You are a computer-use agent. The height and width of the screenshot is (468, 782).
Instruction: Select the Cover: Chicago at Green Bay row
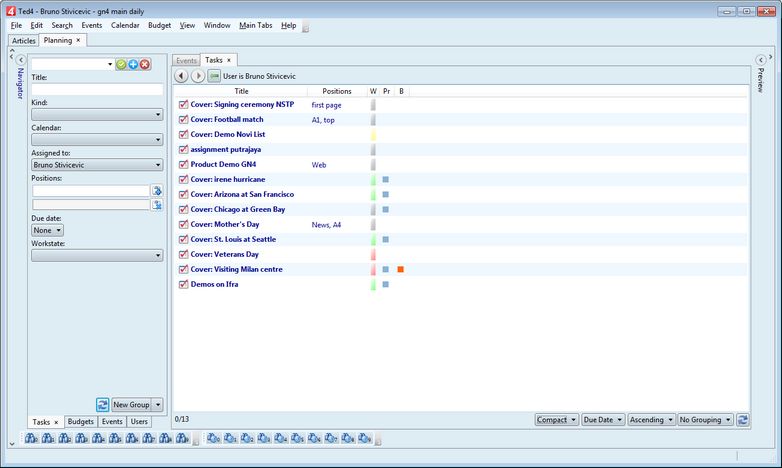(461, 209)
